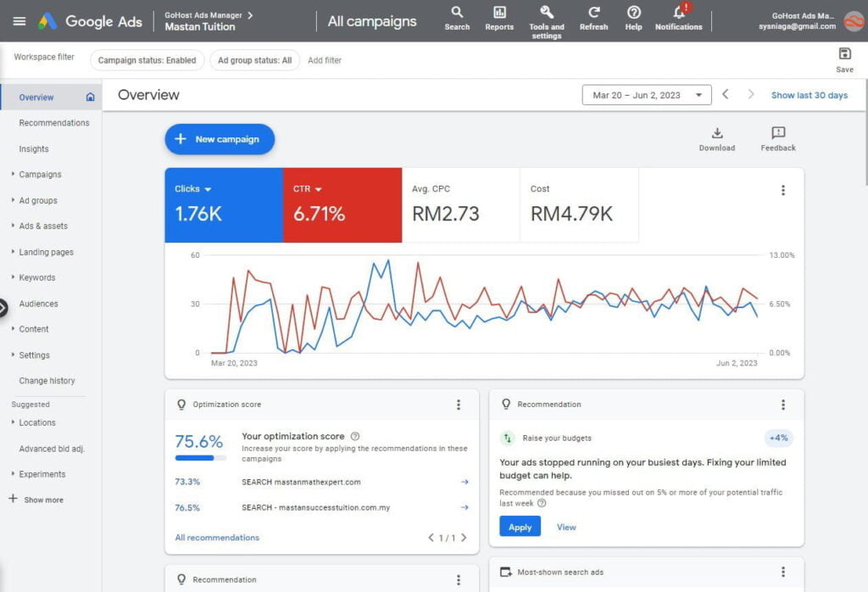Open Insights in the sidebar
This screenshot has width=868, height=592.
(x=34, y=149)
